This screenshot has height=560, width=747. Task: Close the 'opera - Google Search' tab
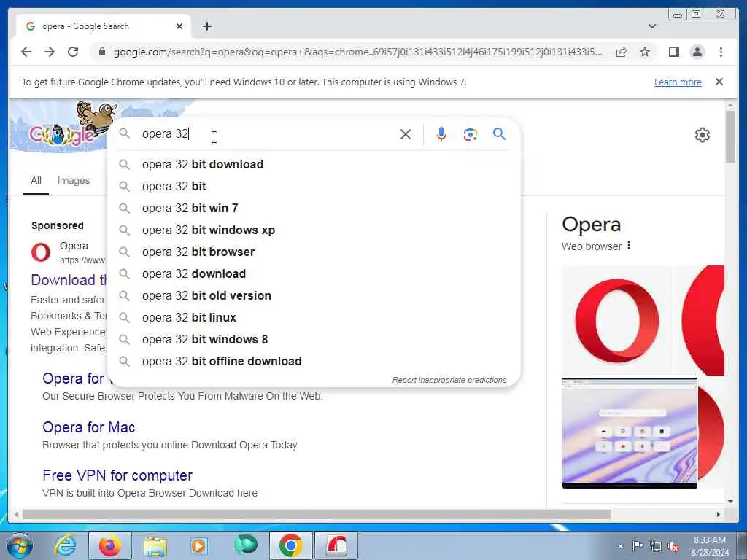[179, 26]
